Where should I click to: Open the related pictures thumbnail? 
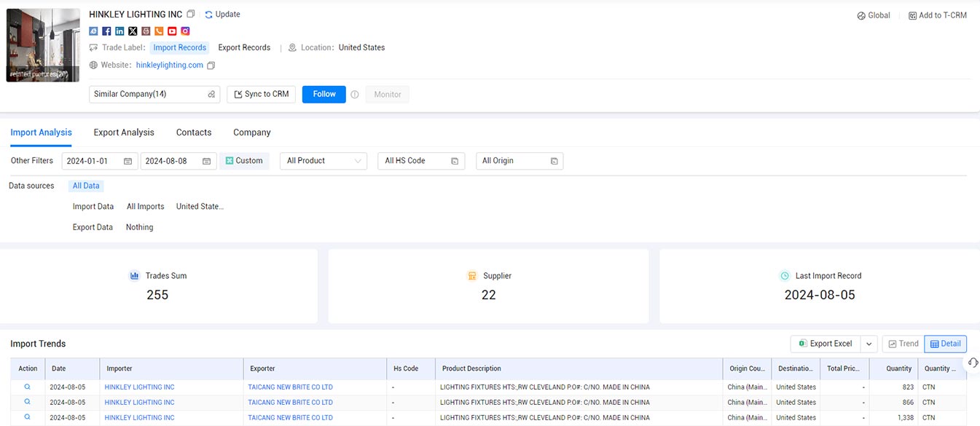pos(43,45)
